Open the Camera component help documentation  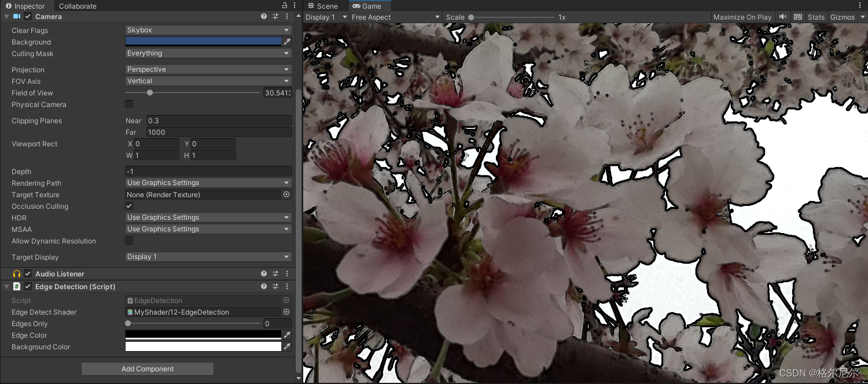(264, 16)
